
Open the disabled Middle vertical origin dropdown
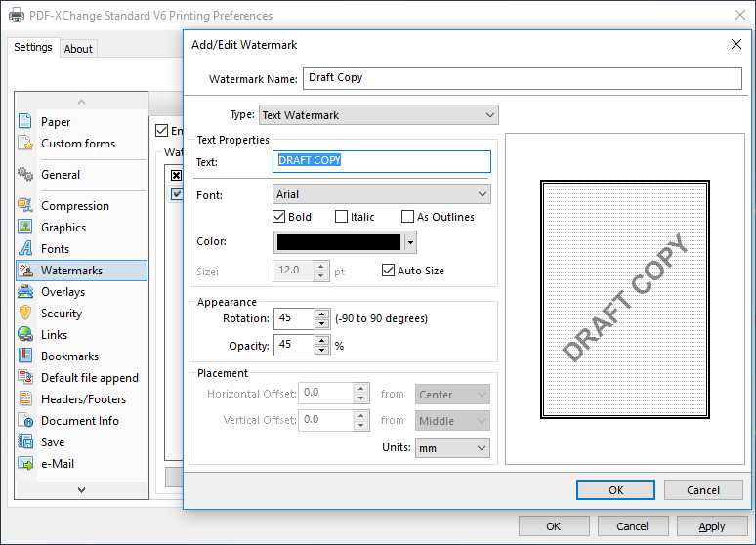click(x=452, y=421)
